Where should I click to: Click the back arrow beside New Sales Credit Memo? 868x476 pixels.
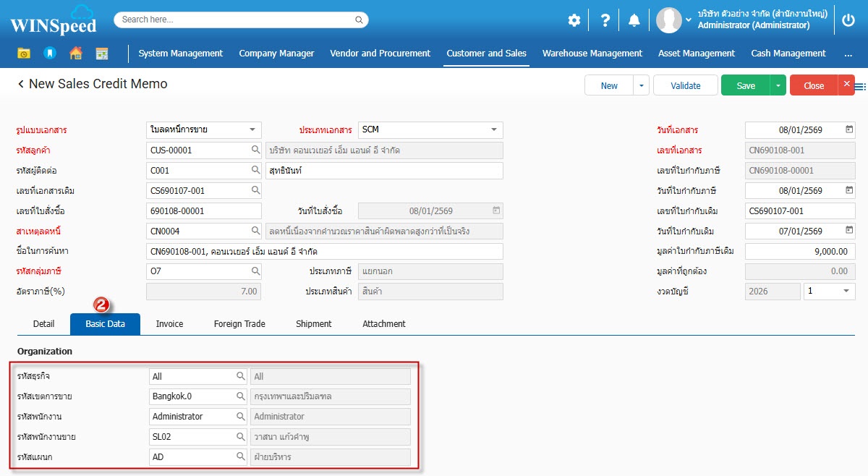click(x=21, y=85)
